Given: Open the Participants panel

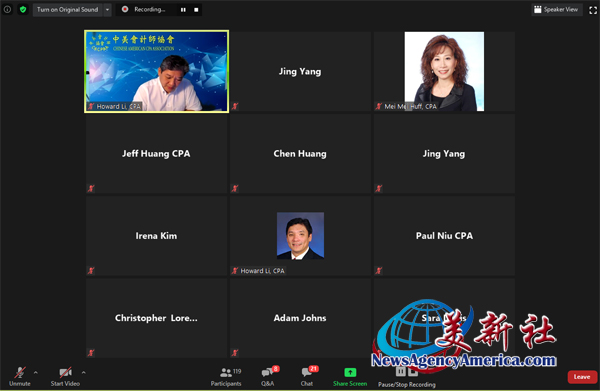Looking at the screenshot, I should [226, 377].
